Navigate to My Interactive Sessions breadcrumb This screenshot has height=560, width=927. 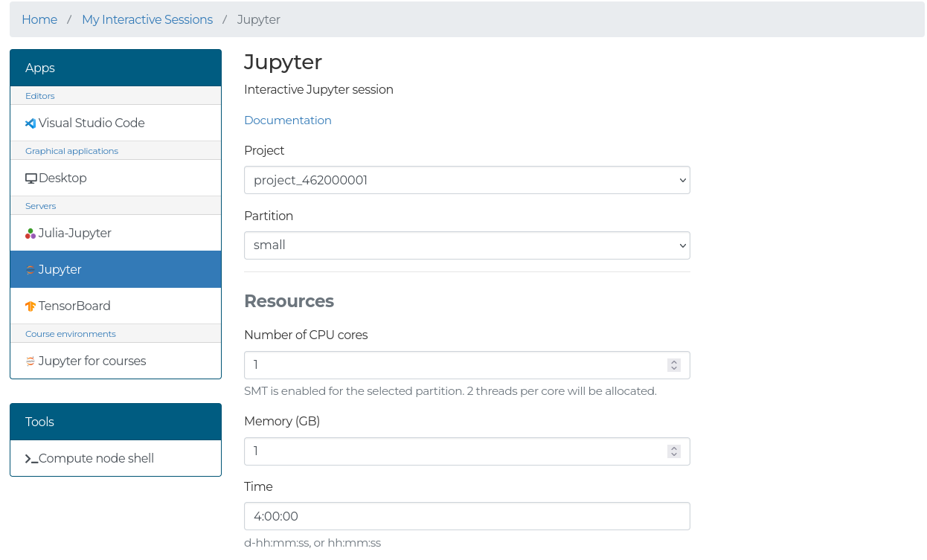click(x=147, y=19)
